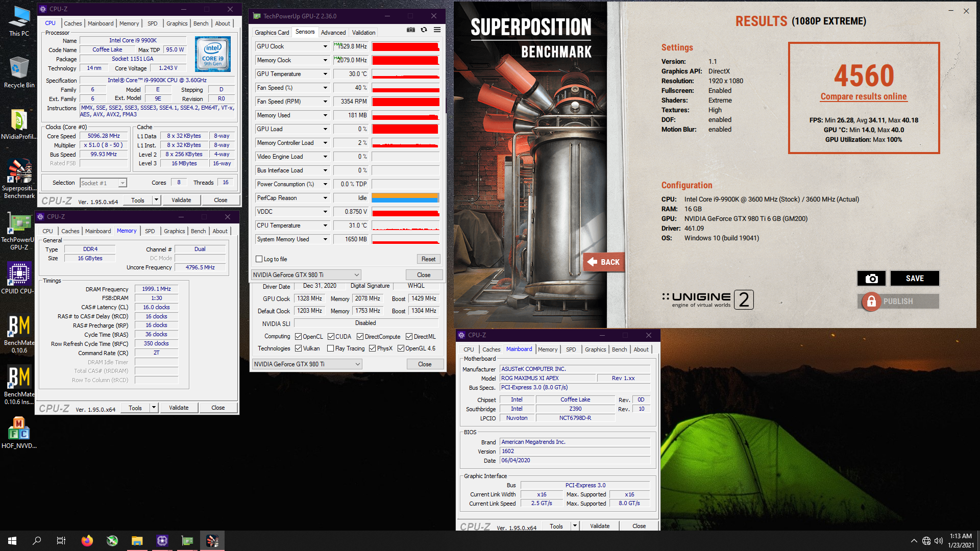The width and height of the screenshot is (980, 551).
Task: Open taskbar Search
Action: pyautogui.click(x=37, y=541)
